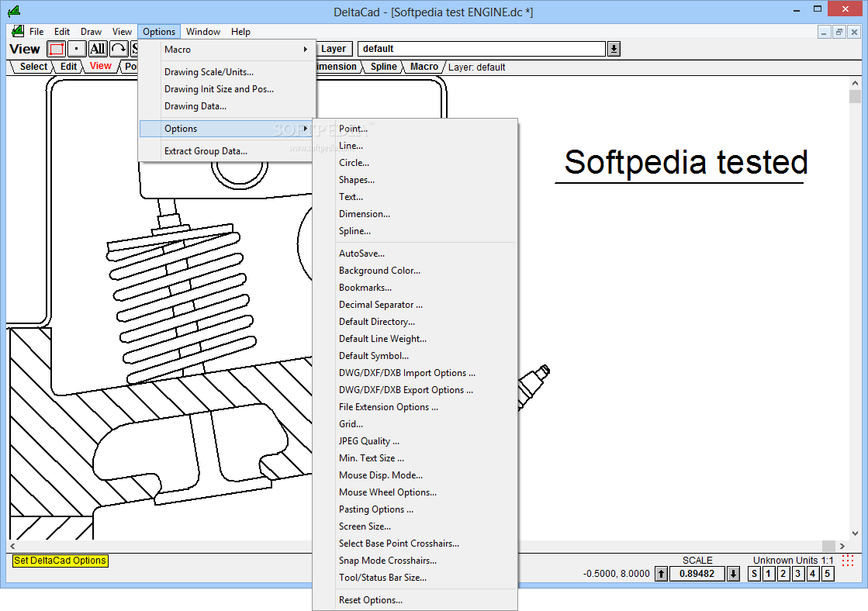
Task: Switch to the Select tab
Action: point(33,67)
